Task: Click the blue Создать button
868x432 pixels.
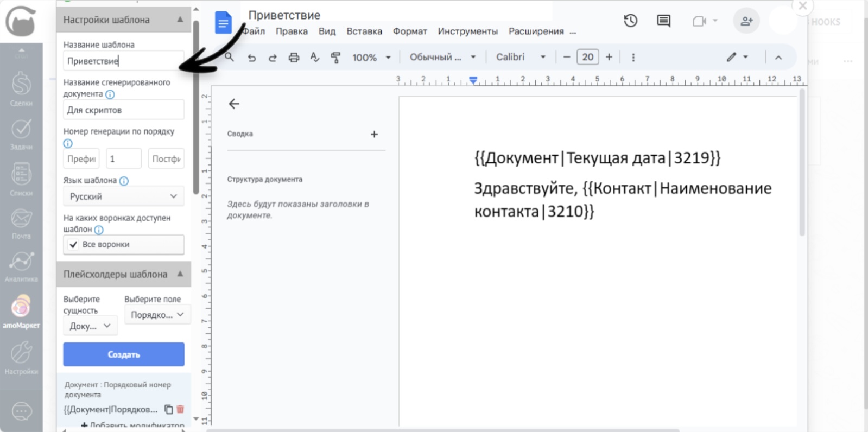Action: tap(124, 354)
